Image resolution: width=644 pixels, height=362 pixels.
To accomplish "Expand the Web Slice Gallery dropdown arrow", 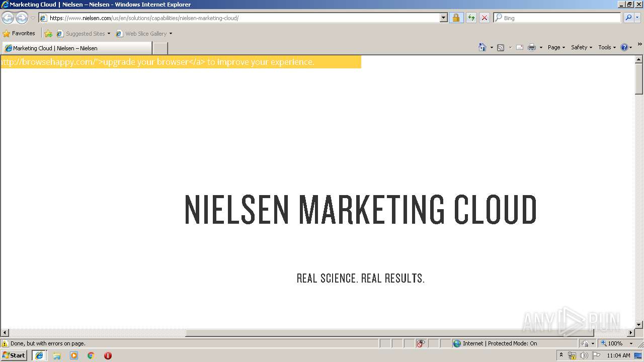I will pyautogui.click(x=171, y=34).
